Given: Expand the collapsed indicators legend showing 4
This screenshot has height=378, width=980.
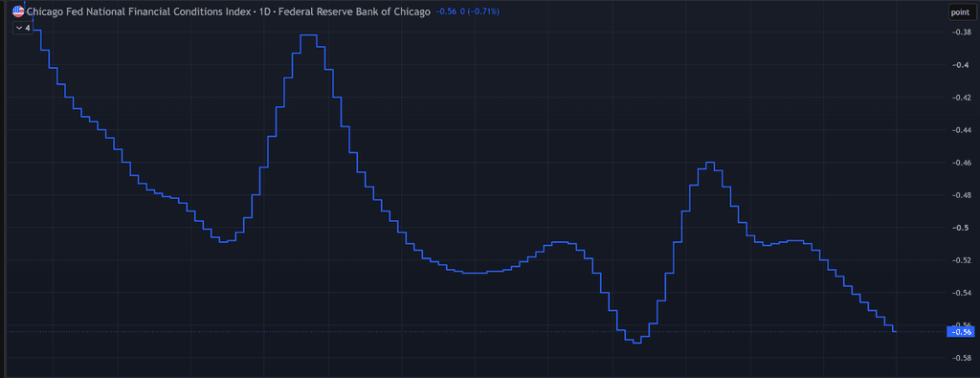Looking at the screenshot, I should click(x=23, y=28).
